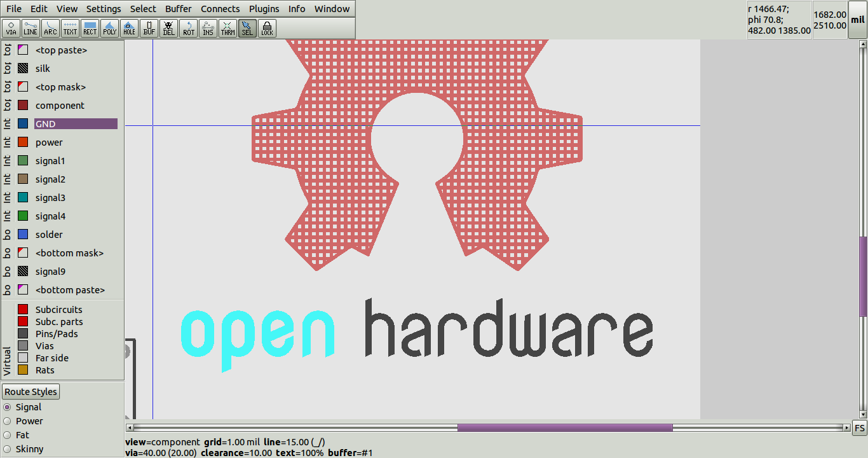Toggle visibility swatch of top mask layer
868x458 pixels.
coord(23,87)
